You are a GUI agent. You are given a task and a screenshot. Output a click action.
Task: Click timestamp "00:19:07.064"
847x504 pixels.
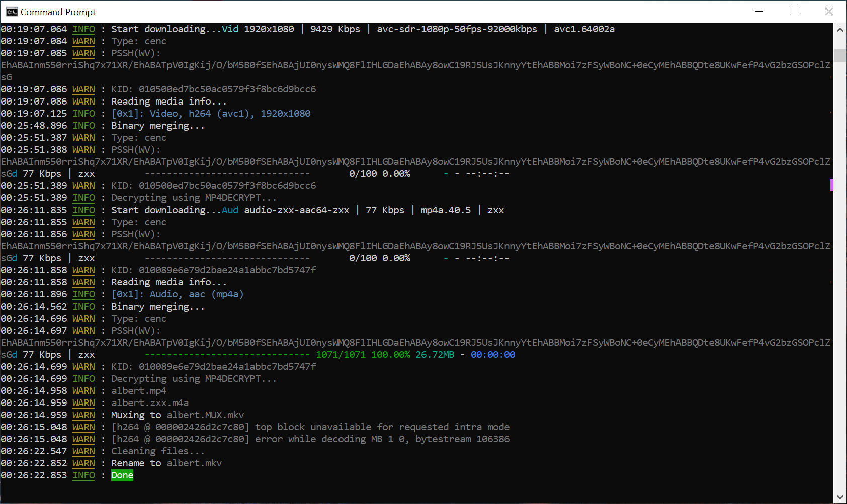click(34, 29)
